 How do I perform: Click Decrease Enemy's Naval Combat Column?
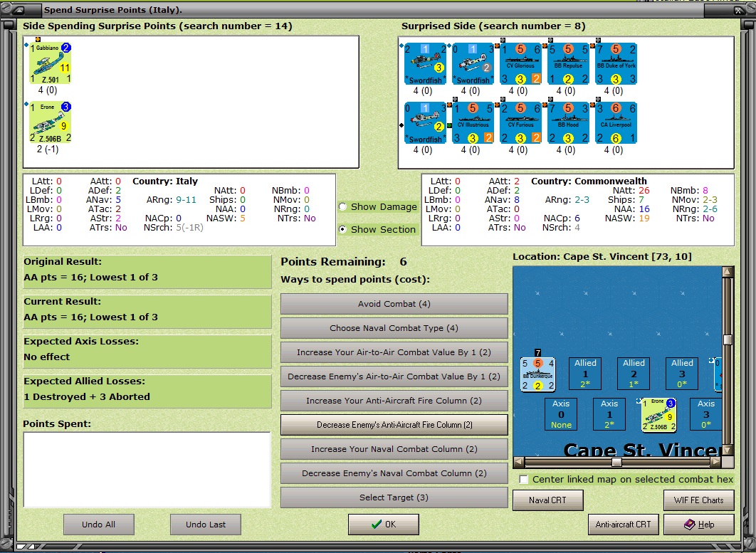coord(394,473)
